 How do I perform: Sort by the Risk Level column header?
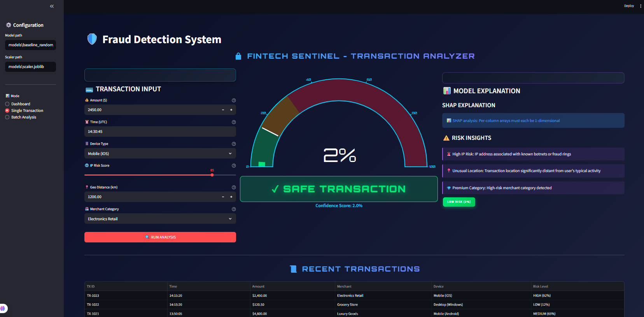pyautogui.click(x=541, y=286)
